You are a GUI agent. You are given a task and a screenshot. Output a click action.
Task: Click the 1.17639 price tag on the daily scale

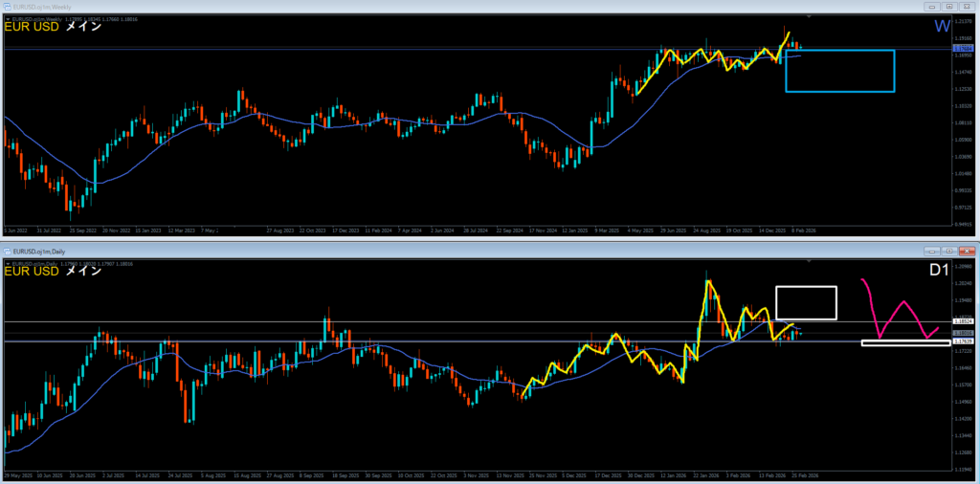(x=965, y=341)
